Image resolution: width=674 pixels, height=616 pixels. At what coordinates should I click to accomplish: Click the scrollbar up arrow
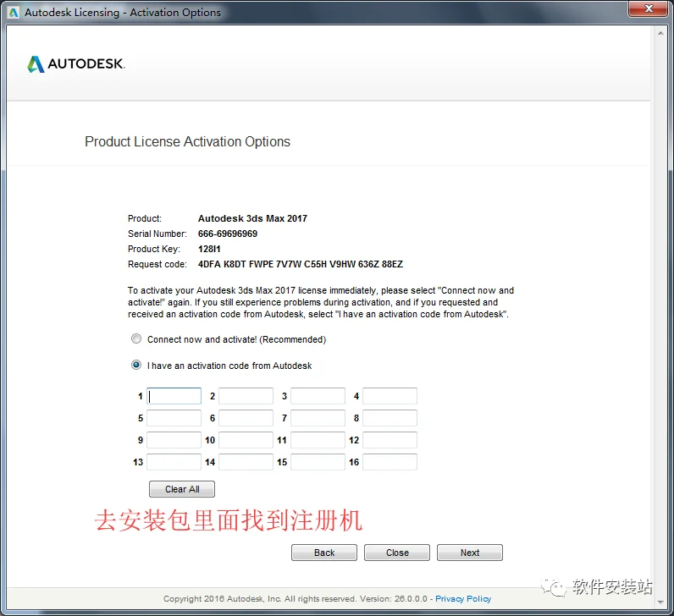660,33
